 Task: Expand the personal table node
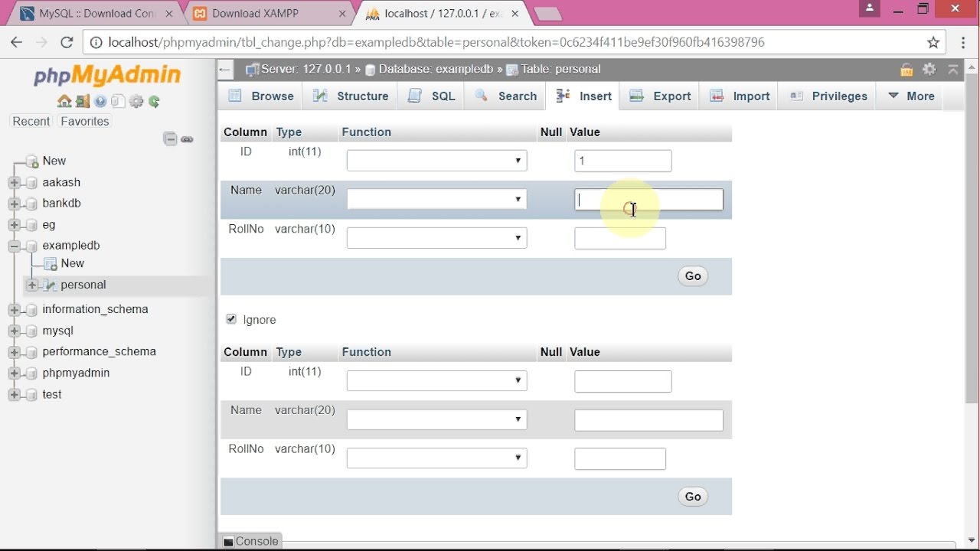pyautogui.click(x=32, y=285)
